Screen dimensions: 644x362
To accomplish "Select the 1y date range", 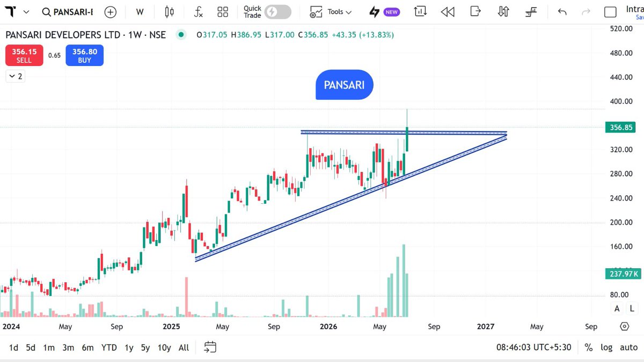I will [129, 348].
